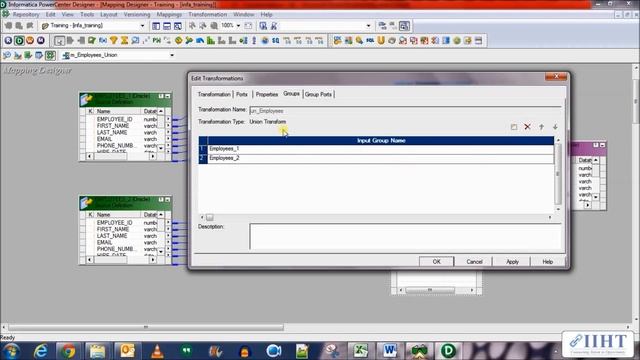Image resolution: width=640 pixels, height=360 pixels.
Task: Click the last icon in transformations toolbar
Action: [x=478, y=40]
